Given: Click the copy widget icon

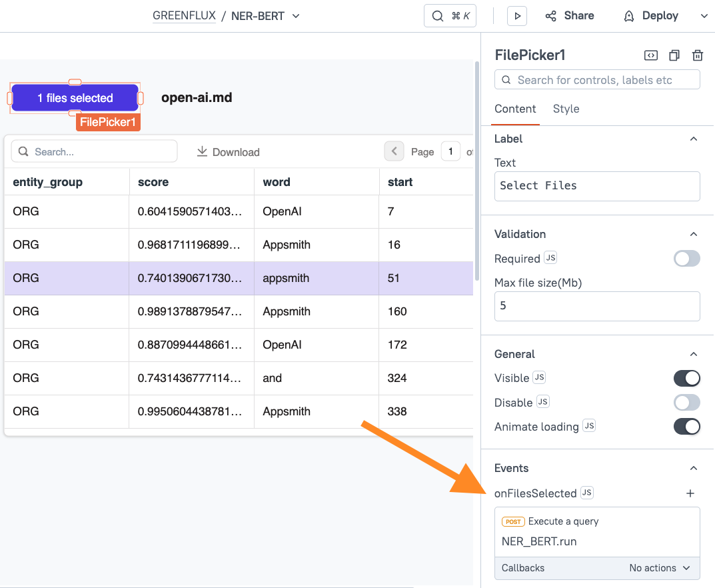Looking at the screenshot, I should (x=674, y=55).
